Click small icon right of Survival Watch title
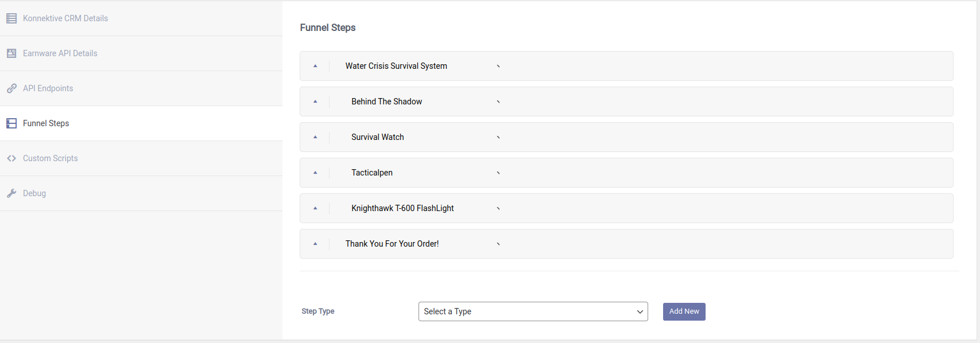980x343 pixels. coord(498,137)
